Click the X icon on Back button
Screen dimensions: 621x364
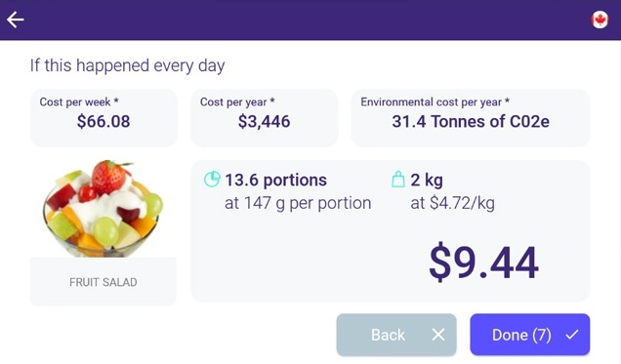tap(438, 335)
